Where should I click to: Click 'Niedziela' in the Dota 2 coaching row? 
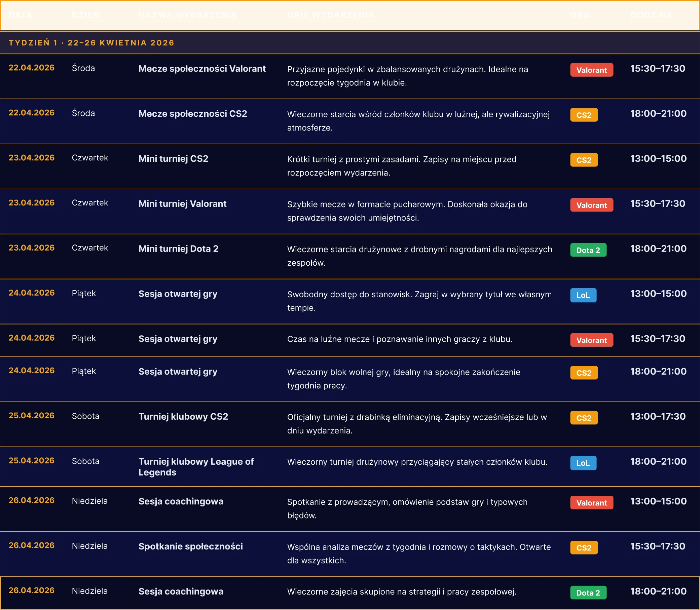click(89, 591)
